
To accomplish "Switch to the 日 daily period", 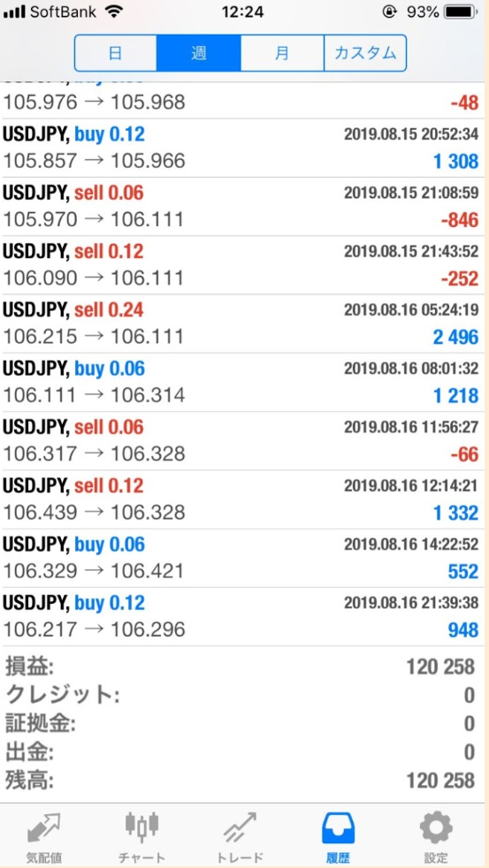I will tap(116, 53).
